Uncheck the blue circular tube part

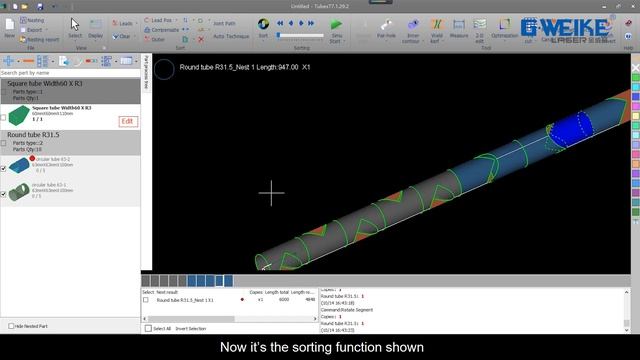pos(4,169)
